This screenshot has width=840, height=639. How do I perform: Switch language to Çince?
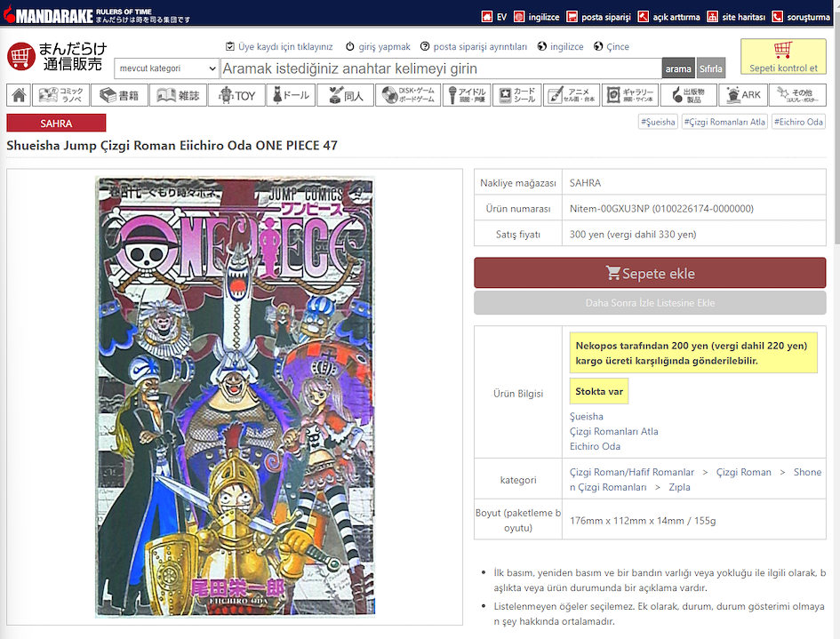(x=612, y=46)
